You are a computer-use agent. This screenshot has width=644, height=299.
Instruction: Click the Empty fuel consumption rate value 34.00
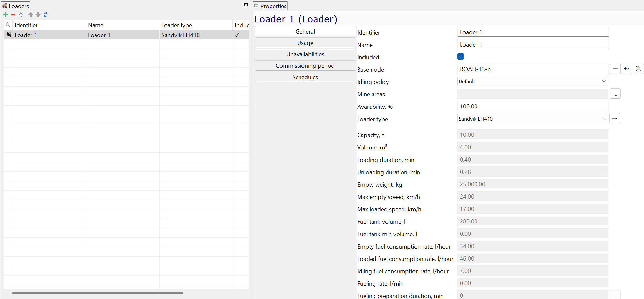(533, 246)
